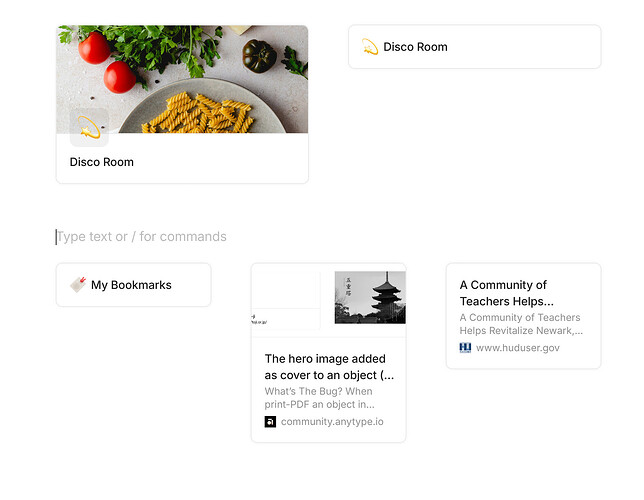The height and width of the screenshot is (500, 644).
Task: Open the pasta cover image of Disco Room
Action: pyautogui.click(x=182, y=79)
